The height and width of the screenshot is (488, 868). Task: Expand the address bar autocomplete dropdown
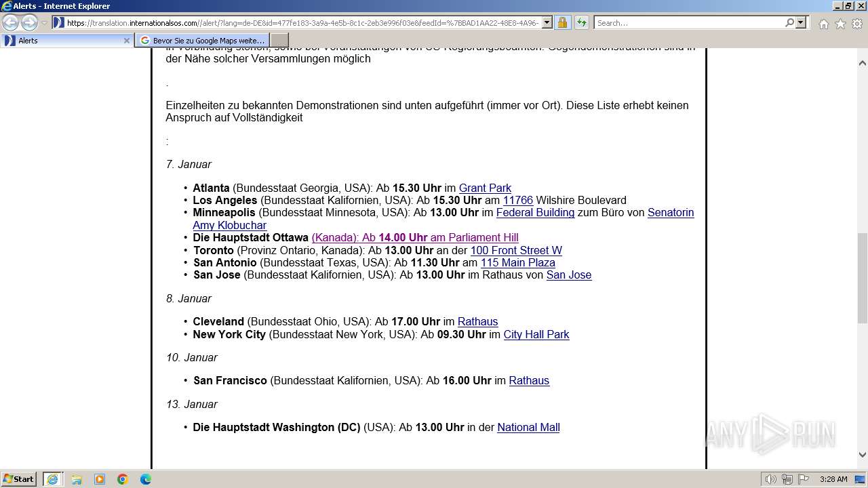547,23
